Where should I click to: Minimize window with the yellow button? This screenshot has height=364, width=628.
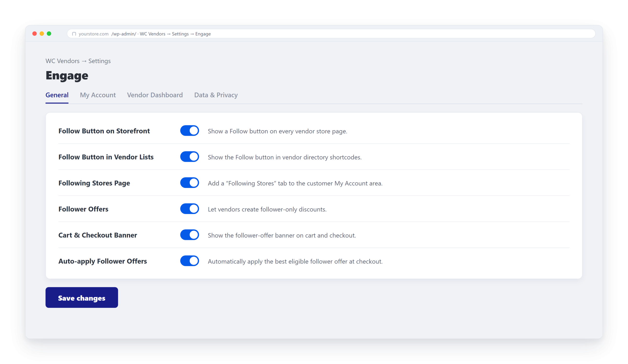click(42, 34)
